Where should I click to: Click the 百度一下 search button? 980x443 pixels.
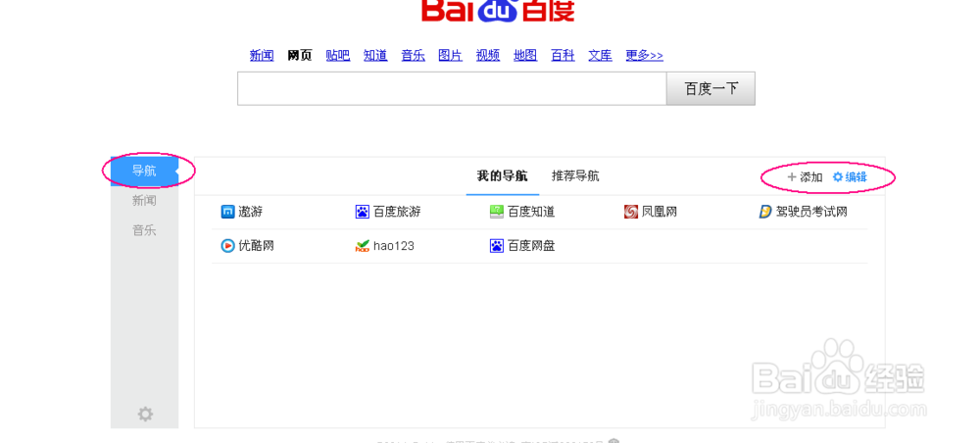pyautogui.click(x=711, y=89)
